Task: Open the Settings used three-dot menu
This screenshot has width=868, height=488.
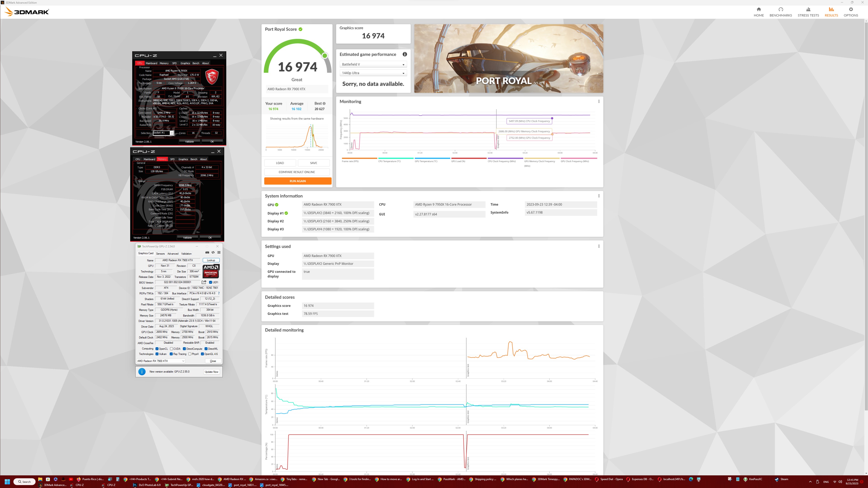Action: pyautogui.click(x=598, y=246)
